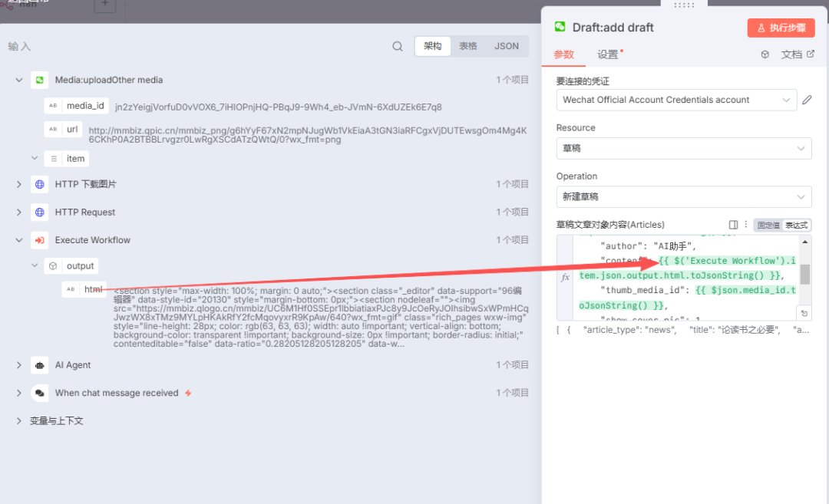Select the 表格 view tab
This screenshot has width=829, height=504.
point(468,47)
